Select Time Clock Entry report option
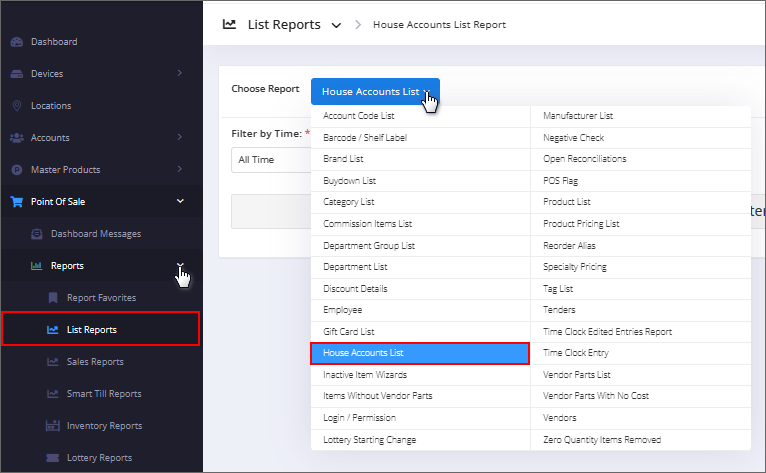 575,353
